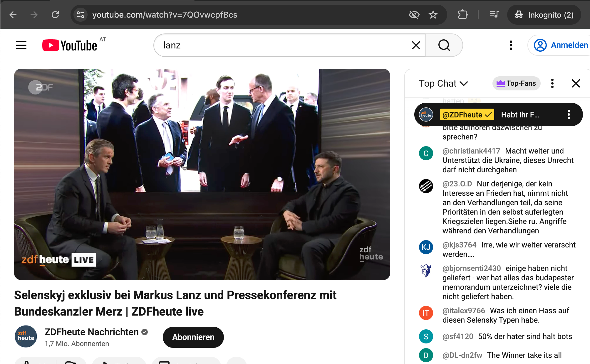Open pinned ZDFheute message options menu

tap(569, 114)
